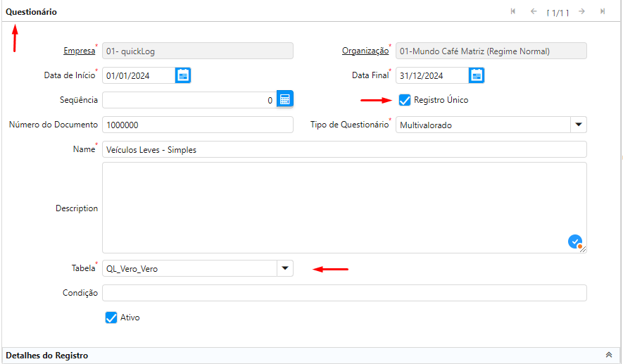
Task: Click the Número do Documento field
Action: coord(197,125)
